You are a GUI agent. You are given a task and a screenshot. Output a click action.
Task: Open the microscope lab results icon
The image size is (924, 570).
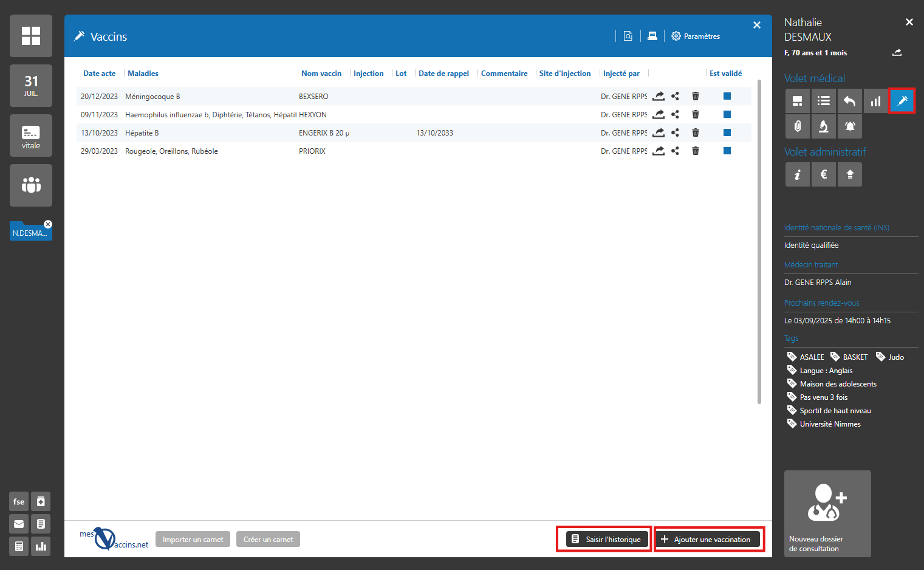coord(823,126)
